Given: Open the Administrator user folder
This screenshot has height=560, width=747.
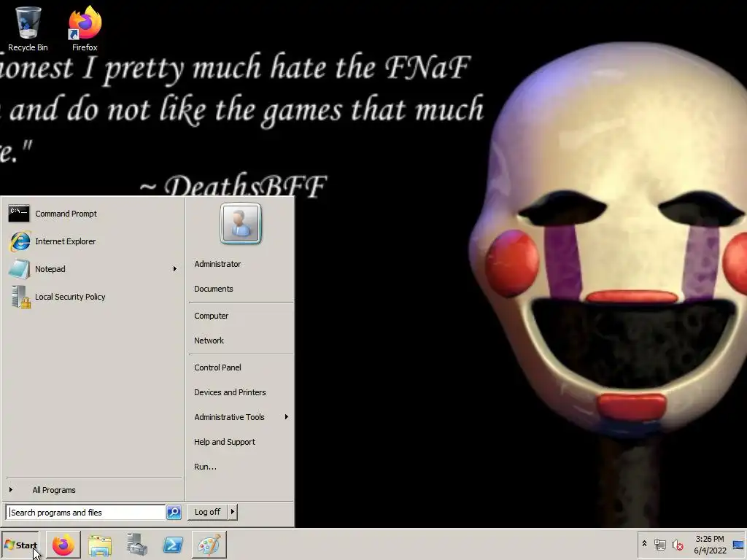Looking at the screenshot, I should point(217,264).
